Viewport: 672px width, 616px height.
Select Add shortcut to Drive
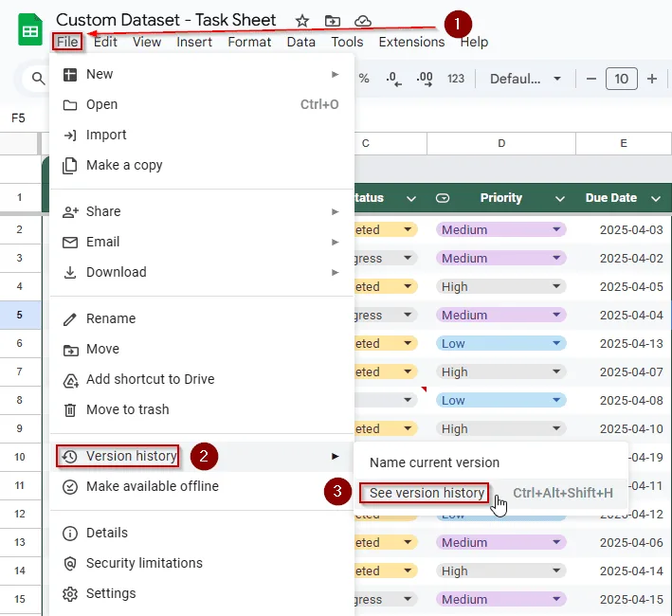tap(202, 379)
